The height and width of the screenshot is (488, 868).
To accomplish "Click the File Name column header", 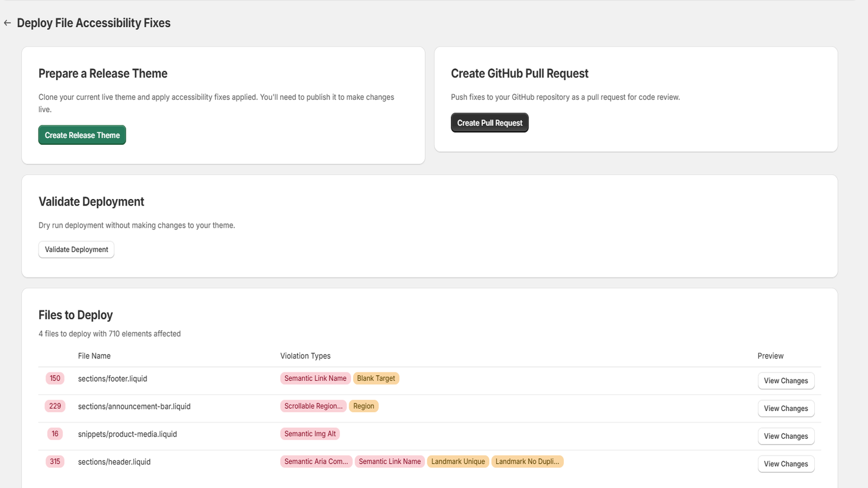I will (x=94, y=356).
